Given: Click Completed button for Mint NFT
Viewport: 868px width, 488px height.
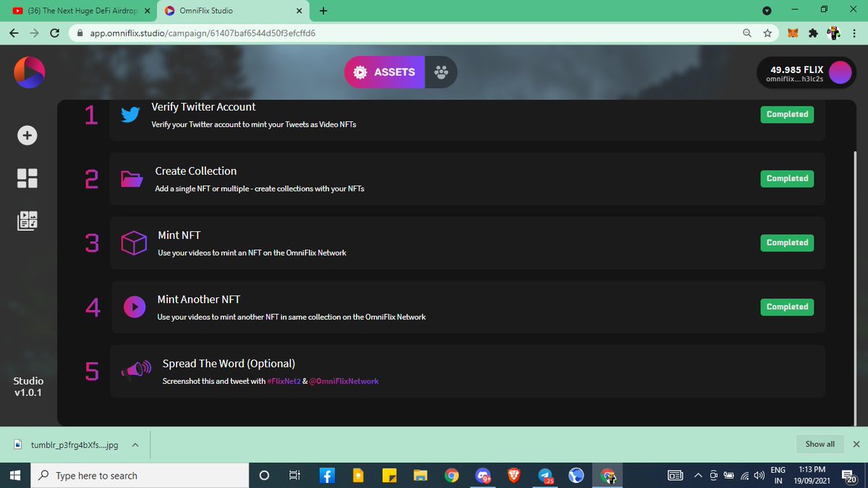Looking at the screenshot, I should (787, 243).
